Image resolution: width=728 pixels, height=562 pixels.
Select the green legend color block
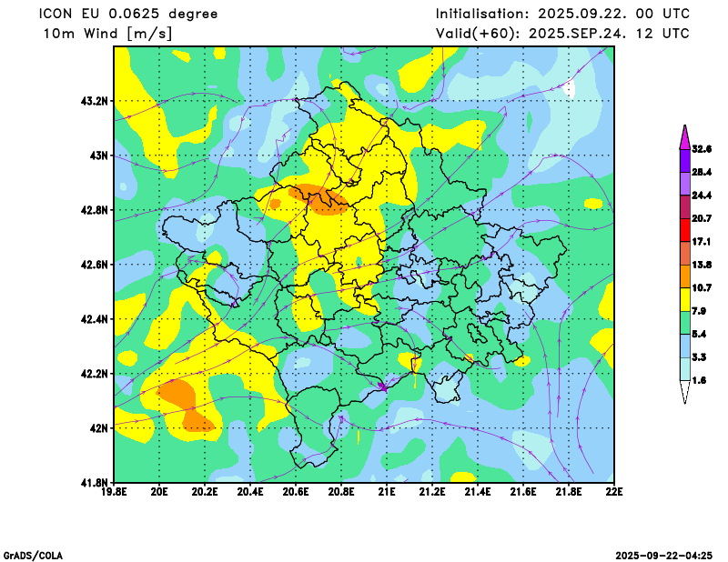684,323
